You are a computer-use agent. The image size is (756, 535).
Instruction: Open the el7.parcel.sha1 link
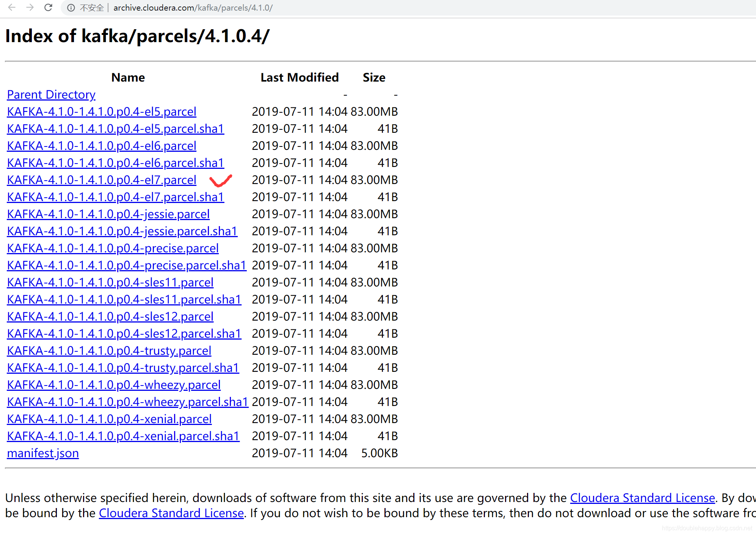115,197
